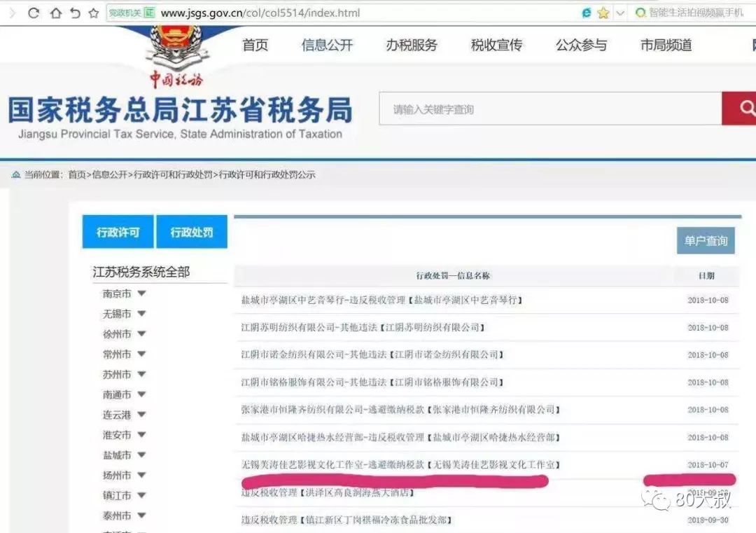Click the keyword search input field
The height and width of the screenshot is (533, 756).
tap(549, 109)
